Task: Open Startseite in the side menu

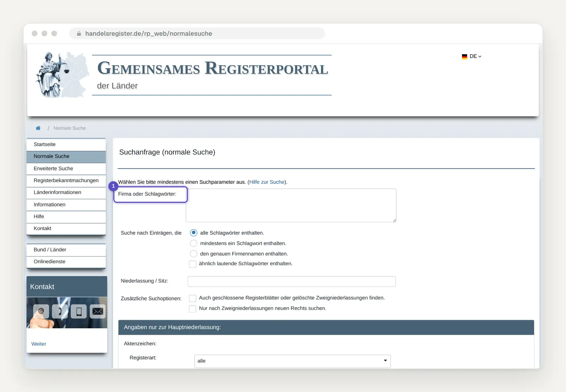Action: point(66,144)
